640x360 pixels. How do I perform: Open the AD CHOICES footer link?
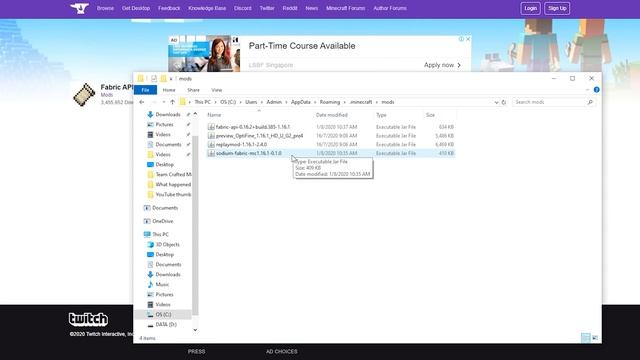tap(282, 351)
